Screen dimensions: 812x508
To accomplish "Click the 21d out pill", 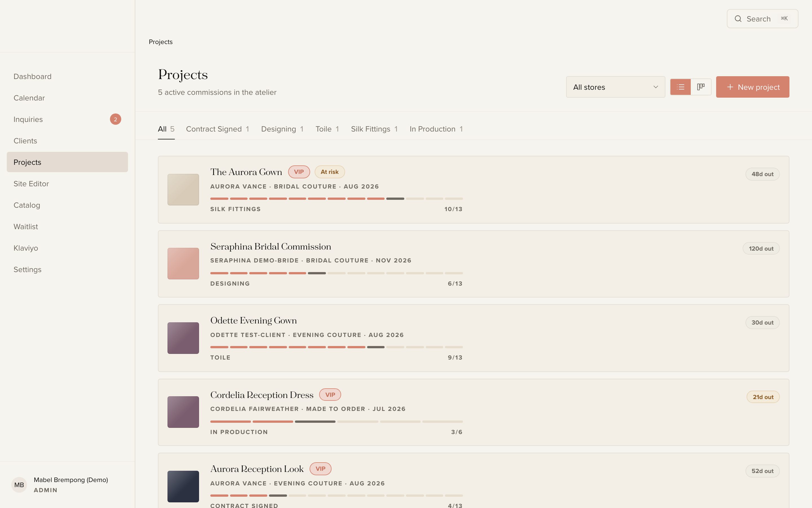I will tap(763, 397).
